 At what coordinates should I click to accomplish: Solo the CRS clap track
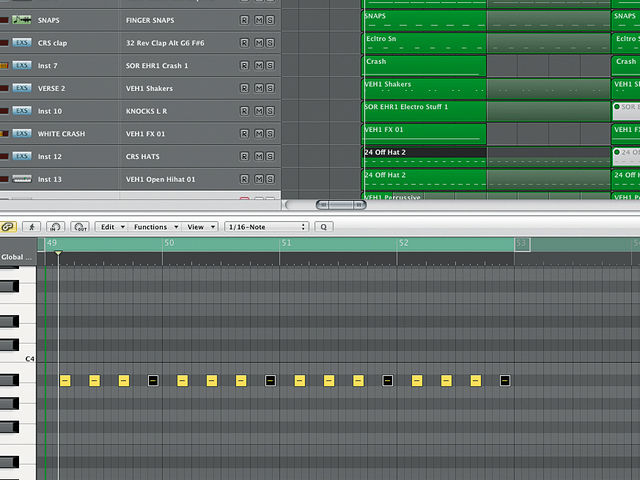pyautogui.click(x=270, y=43)
